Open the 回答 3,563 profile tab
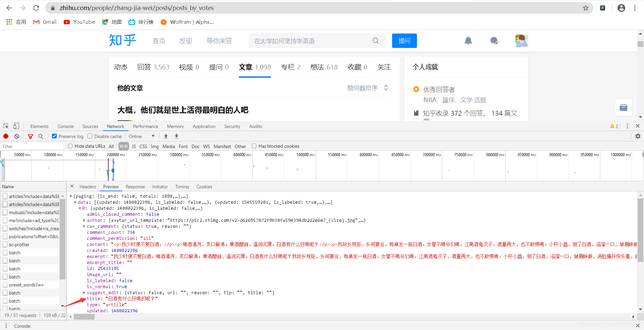Screen dimensions: 644x330 coord(153,67)
